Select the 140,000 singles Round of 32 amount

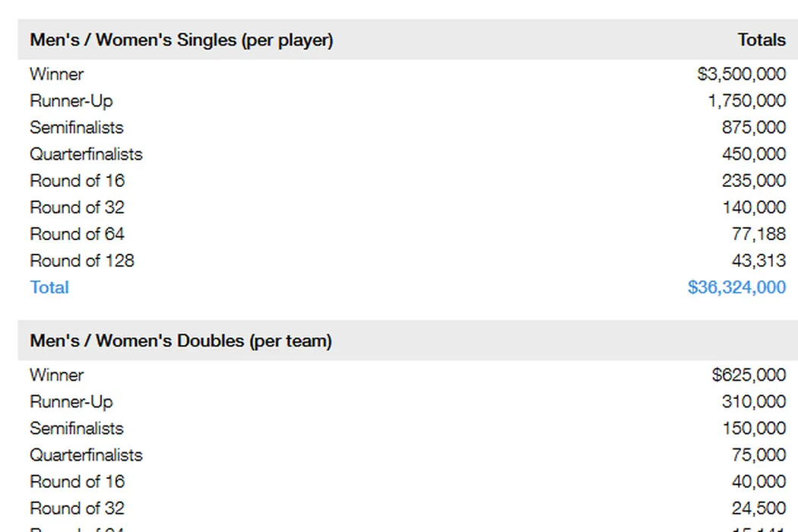(753, 207)
